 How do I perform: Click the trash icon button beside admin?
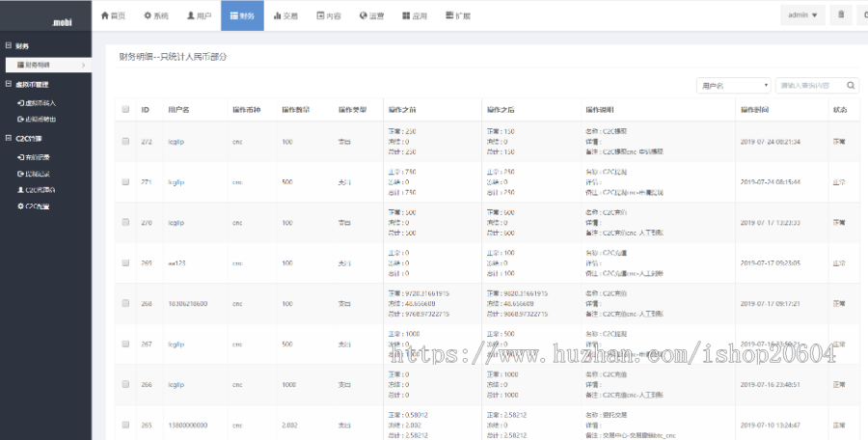[841, 15]
